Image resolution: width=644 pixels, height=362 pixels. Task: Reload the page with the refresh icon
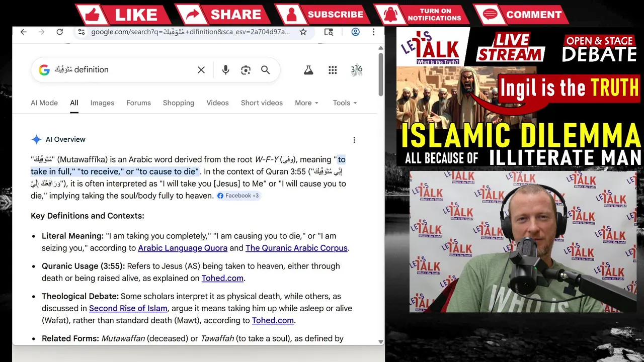pos(60,32)
